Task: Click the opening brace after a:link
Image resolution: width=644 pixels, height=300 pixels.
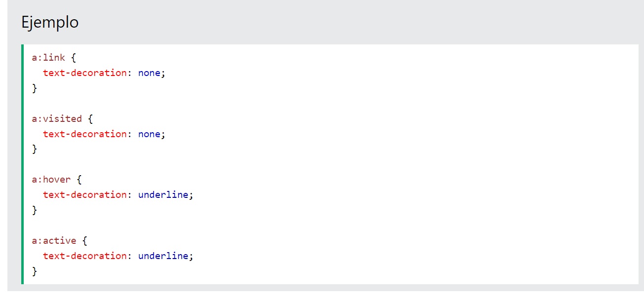Action: pos(74,58)
